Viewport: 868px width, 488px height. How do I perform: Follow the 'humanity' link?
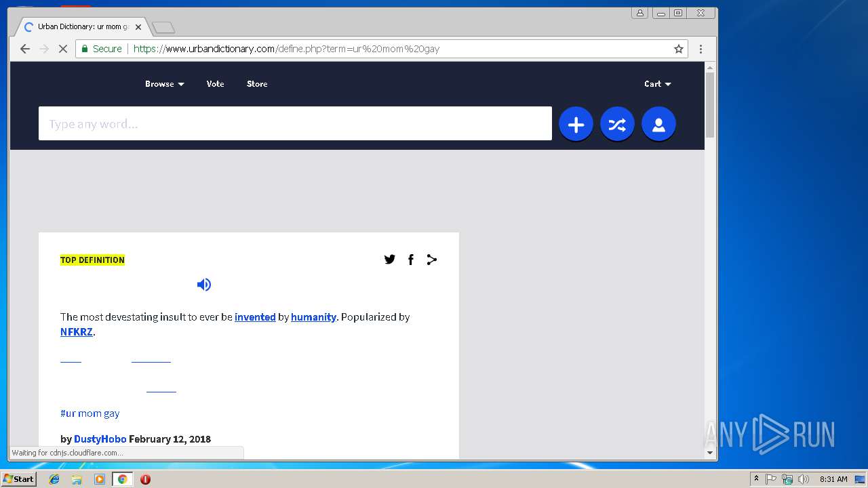(x=313, y=317)
